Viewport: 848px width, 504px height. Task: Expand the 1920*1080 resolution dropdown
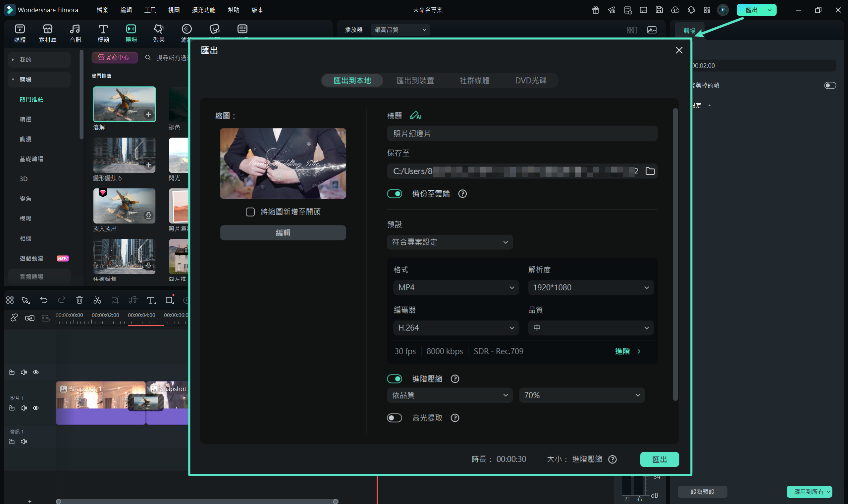click(591, 288)
